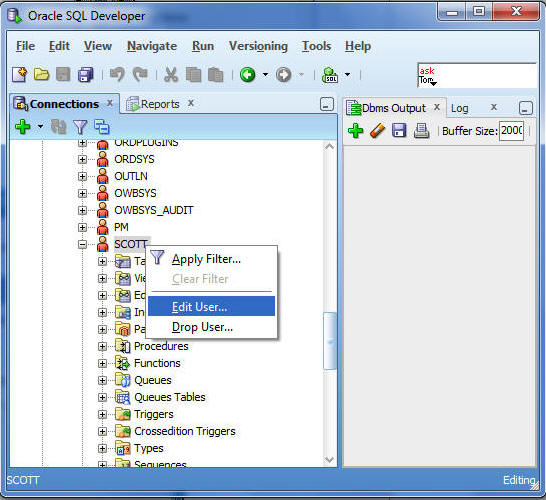Expand the Crossedition Triggers node
Image resolution: width=546 pixels, height=500 pixels.
coord(102,431)
